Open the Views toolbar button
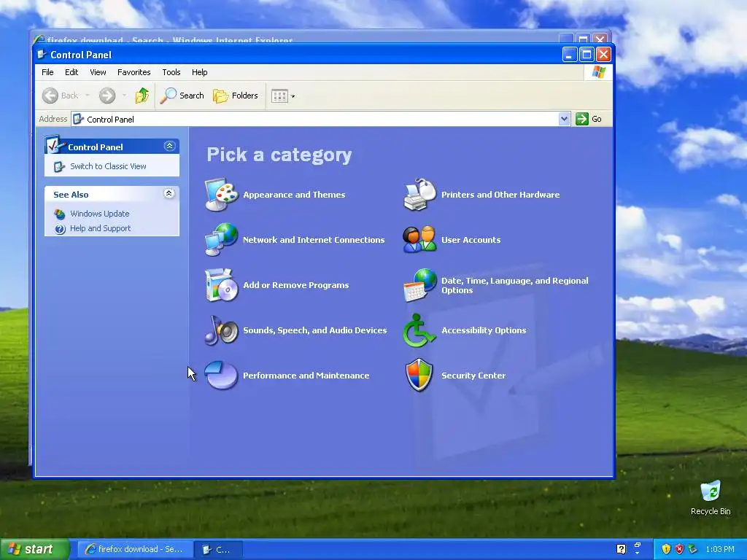Screen dimensions: 747x560 (283, 96)
